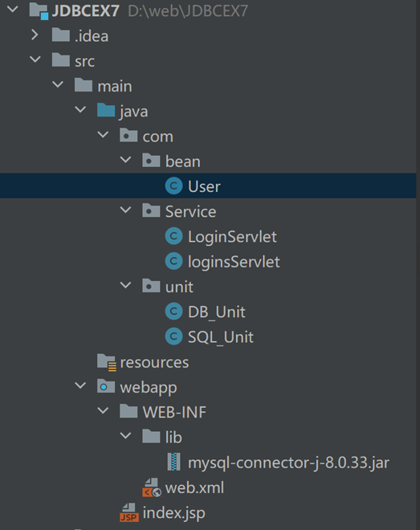Select the WEB-INF folder
Image resolution: width=420 pixels, height=530 pixels.
(174, 412)
